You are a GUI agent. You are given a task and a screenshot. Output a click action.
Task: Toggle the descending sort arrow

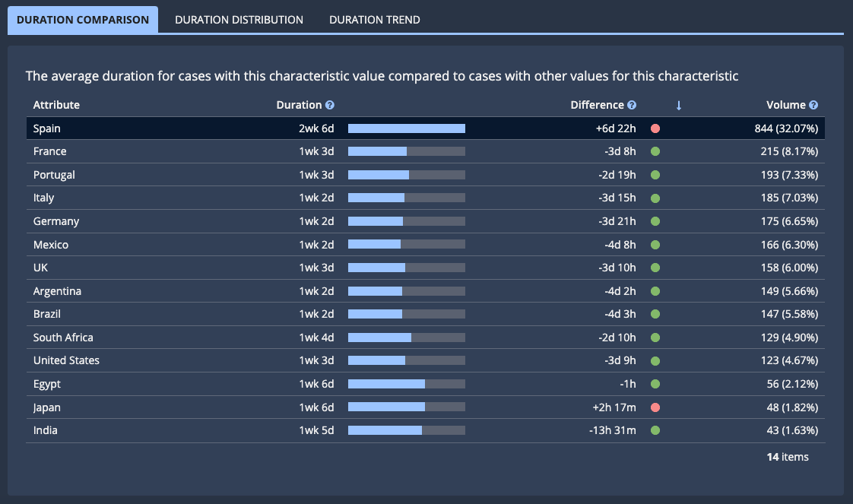(678, 106)
